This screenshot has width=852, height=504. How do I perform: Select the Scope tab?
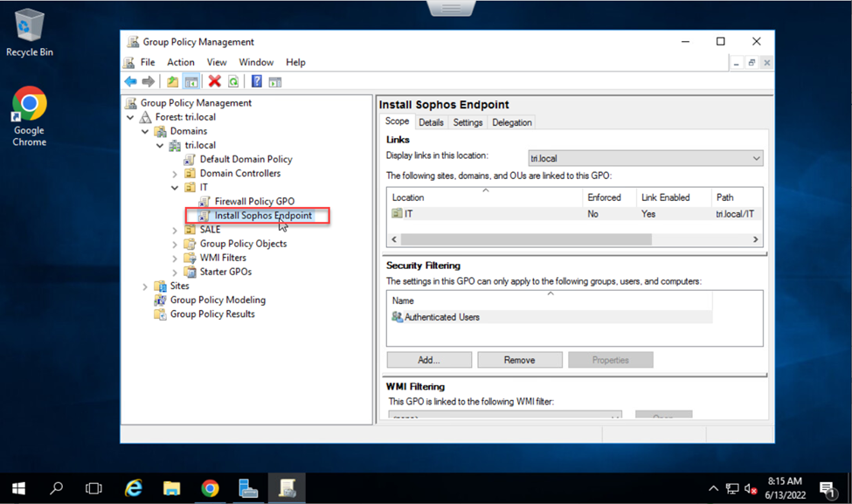click(398, 121)
